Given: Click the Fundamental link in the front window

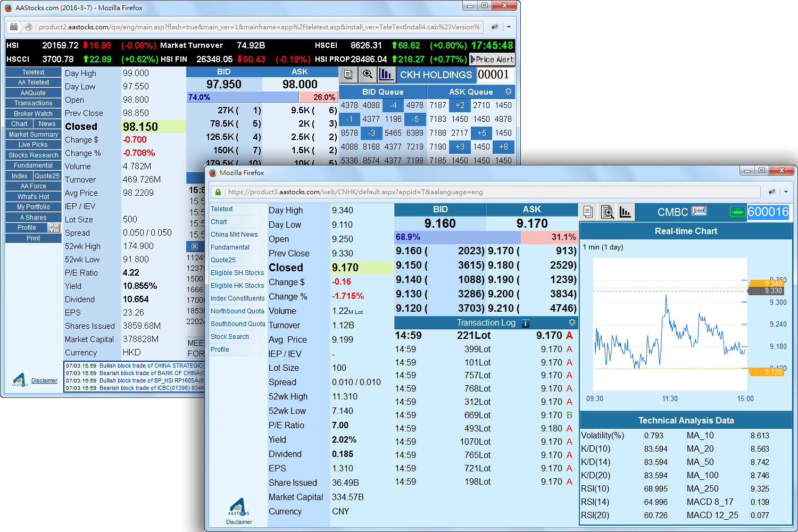Looking at the screenshot, I should pyautogui.click(x=230, y=247).
